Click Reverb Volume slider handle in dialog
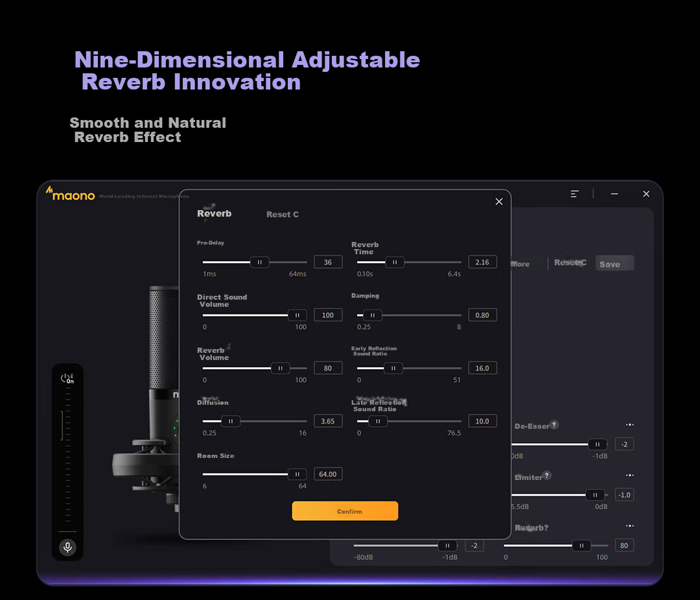 click(281, 368)
